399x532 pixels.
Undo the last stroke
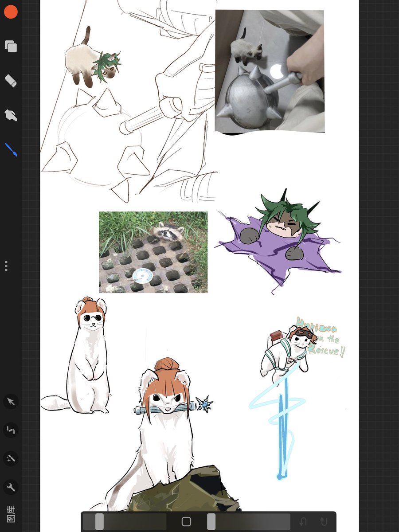303,521
